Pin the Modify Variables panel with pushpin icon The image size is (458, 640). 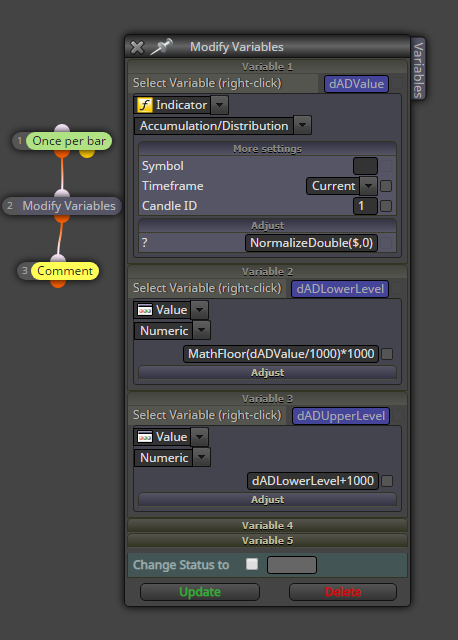(162, 47)
